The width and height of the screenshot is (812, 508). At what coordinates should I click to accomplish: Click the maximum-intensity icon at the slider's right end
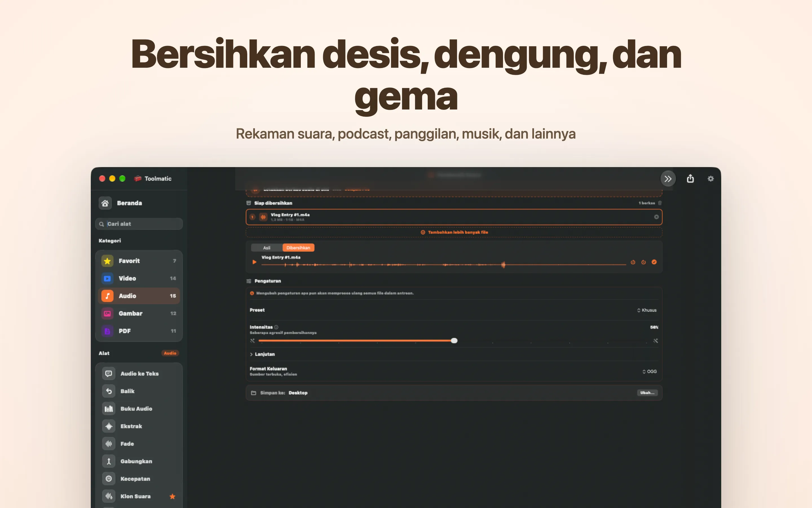pos(655,341)
